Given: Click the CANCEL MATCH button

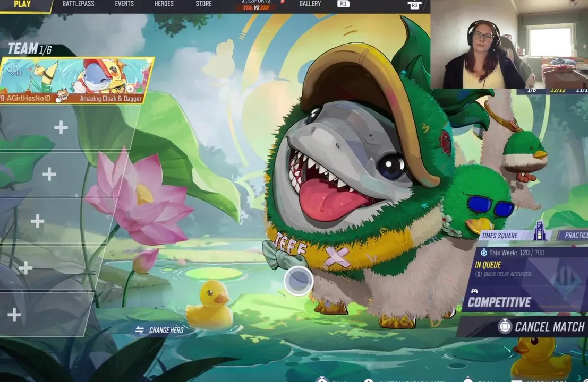Looking at the screenshot, I should coord(523,327).
